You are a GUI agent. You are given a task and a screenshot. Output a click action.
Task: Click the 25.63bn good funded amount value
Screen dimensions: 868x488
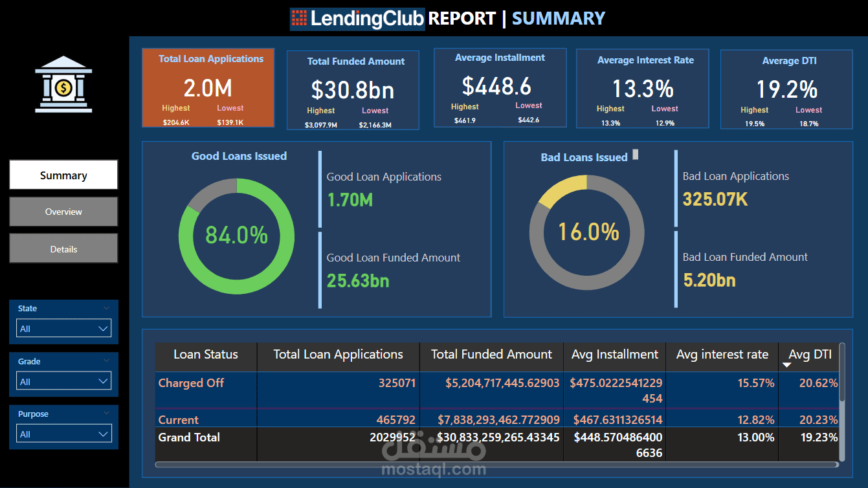pyautogui.click(x=358, y=280)
